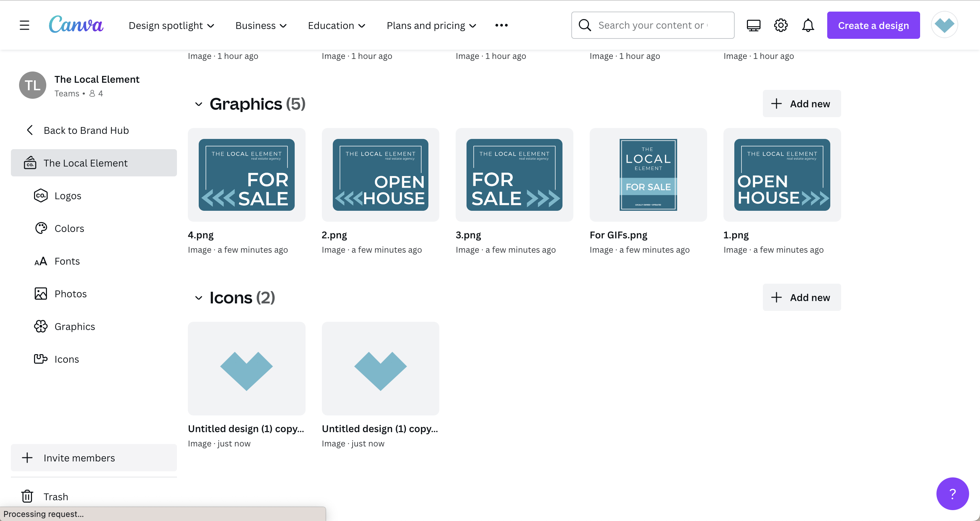Open For GIFs.png thumbnail
This screenshot has height=521, width=980.
[648, 175]
